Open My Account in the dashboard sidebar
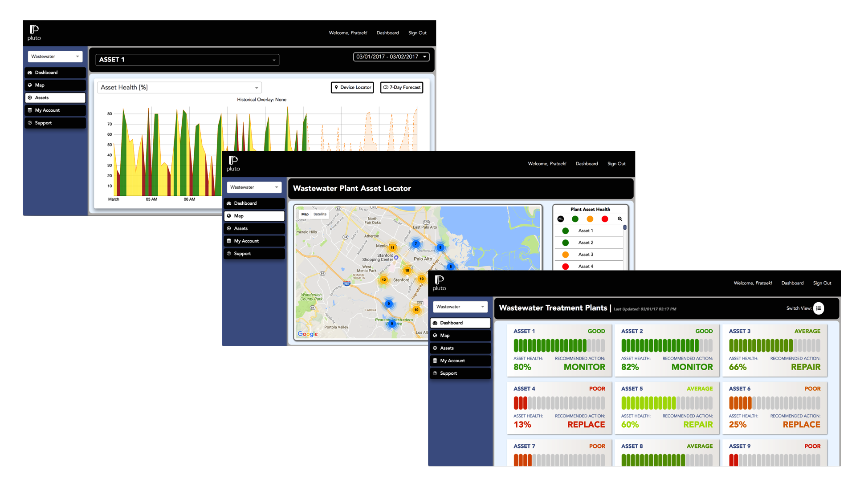 coord(460,360)
